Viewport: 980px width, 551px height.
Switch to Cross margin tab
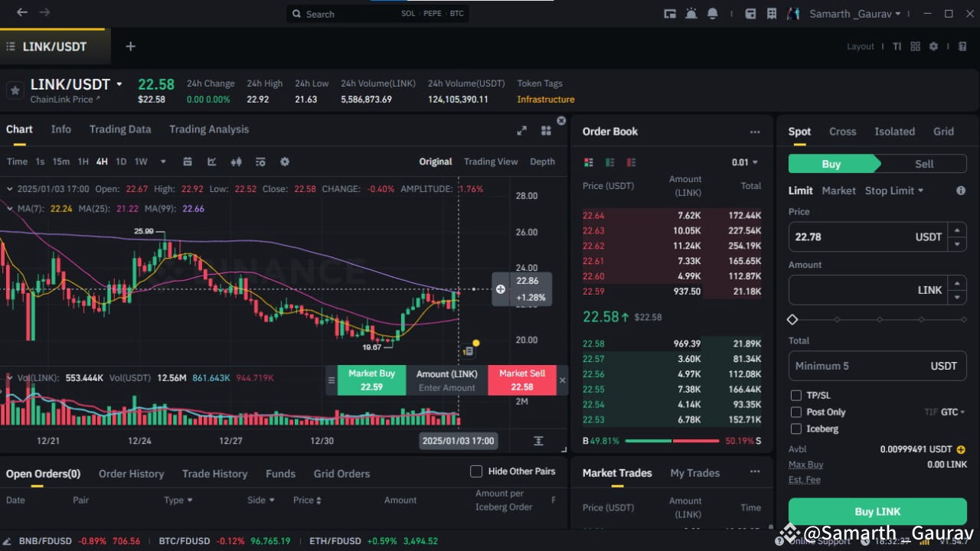click(x=842, y=132)
